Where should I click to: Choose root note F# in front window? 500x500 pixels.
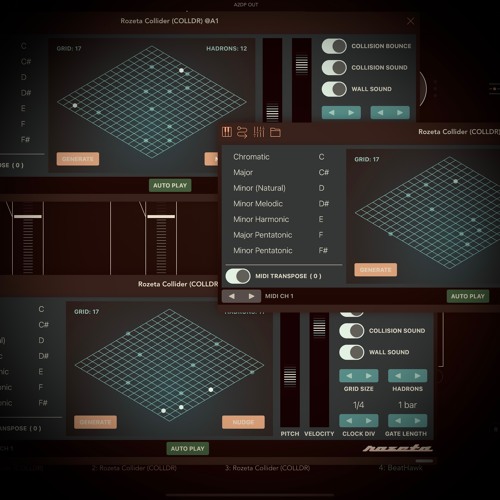323,251
